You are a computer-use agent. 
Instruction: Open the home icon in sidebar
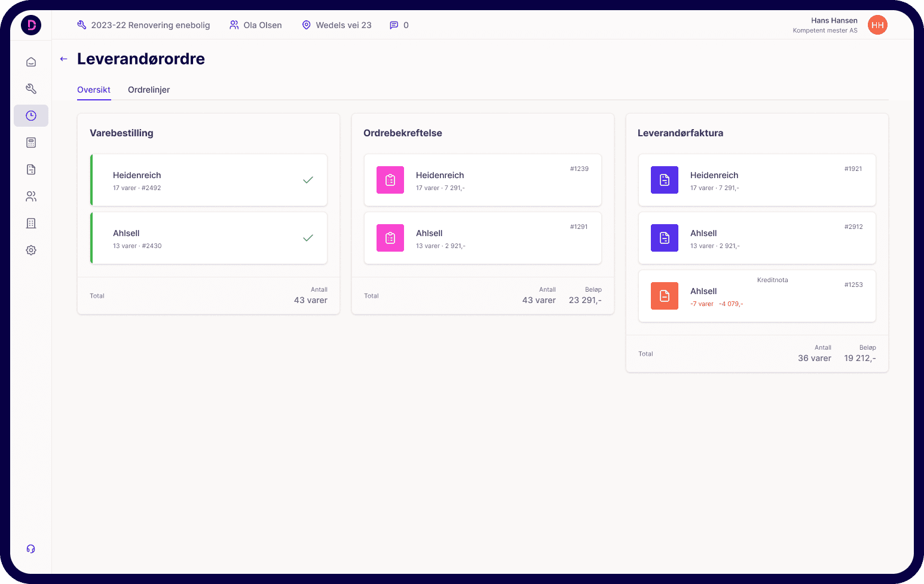coord(31,62)
